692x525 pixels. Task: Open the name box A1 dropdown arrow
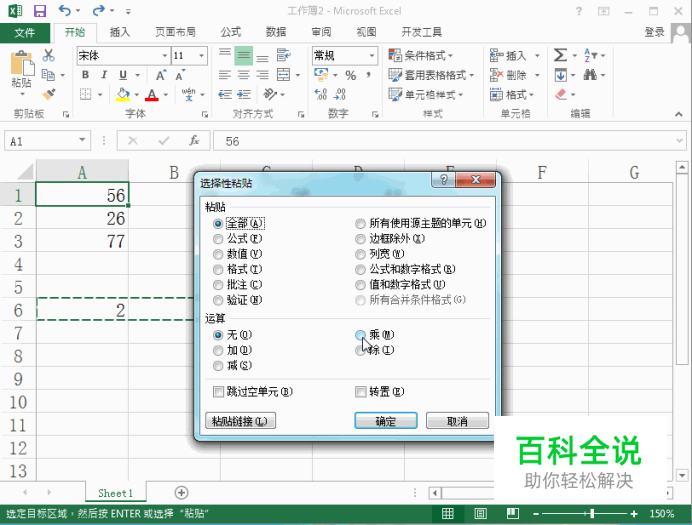pyautogui.click(x=82, y=140)
